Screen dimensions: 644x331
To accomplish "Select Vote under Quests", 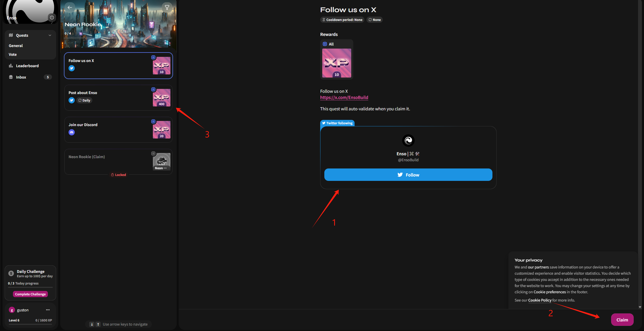I will (x=13, y=55).
